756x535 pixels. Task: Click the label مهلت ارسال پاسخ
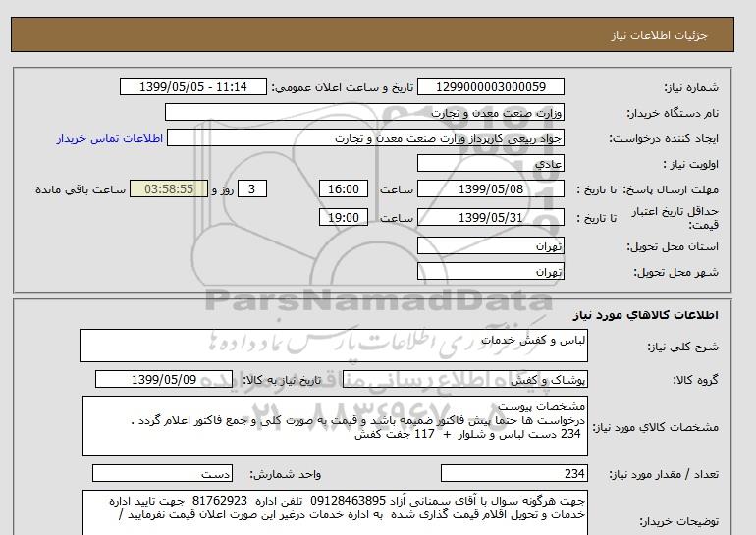(673, 189)
